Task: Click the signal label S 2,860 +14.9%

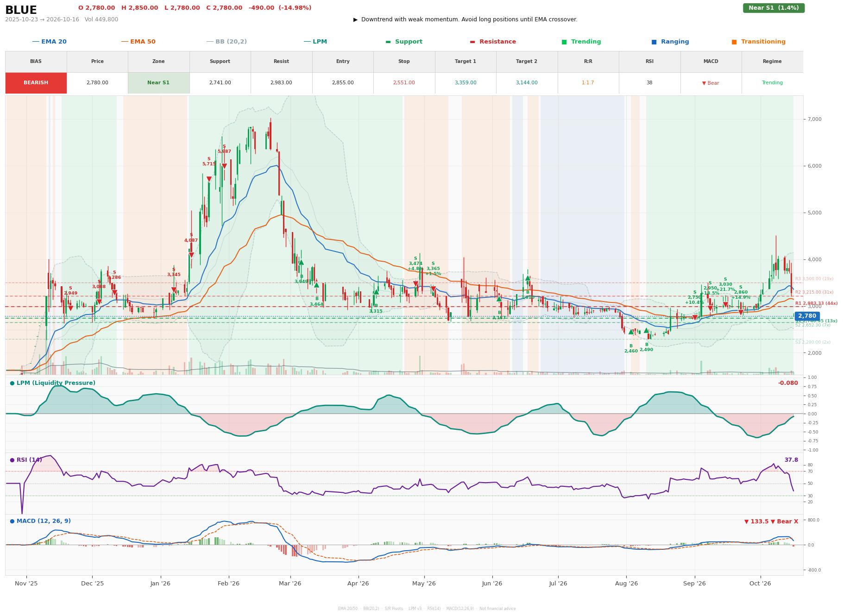Action: (x=740, y=292)
